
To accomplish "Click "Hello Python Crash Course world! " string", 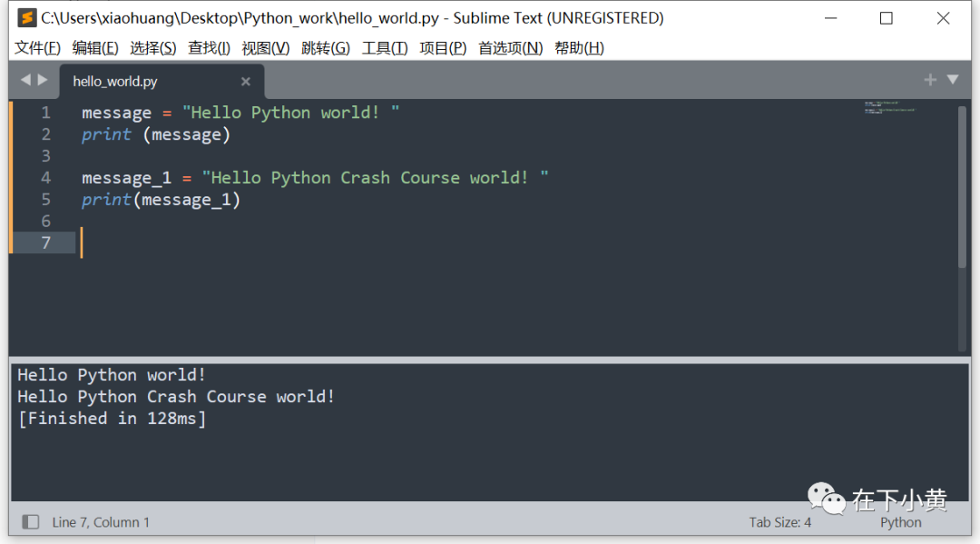I will pyautogui.click(x=375, y=178).
